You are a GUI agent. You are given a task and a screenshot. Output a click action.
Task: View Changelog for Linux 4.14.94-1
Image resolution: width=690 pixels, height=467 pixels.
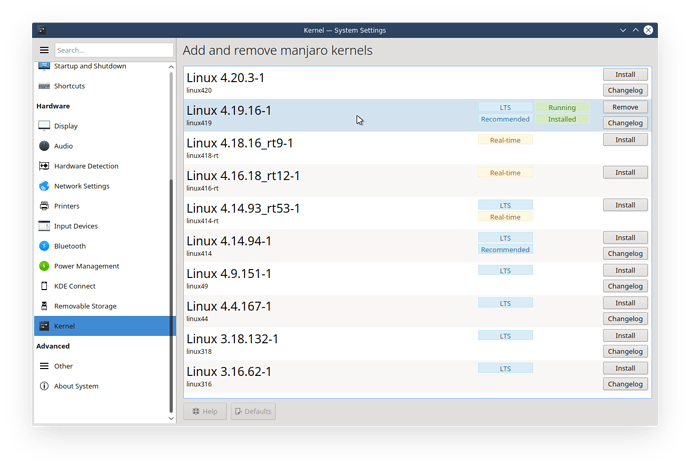pos(625,254)
